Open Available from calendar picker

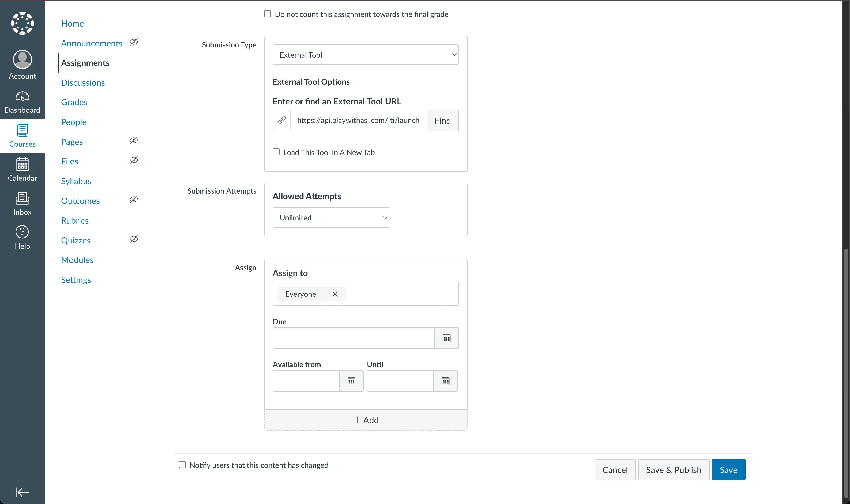[x=351, y=381]
